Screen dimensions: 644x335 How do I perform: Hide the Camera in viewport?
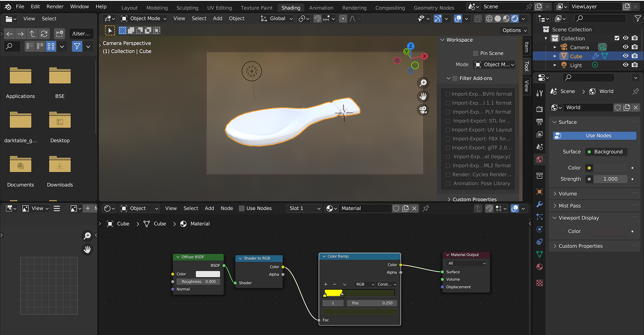[626, 47]
